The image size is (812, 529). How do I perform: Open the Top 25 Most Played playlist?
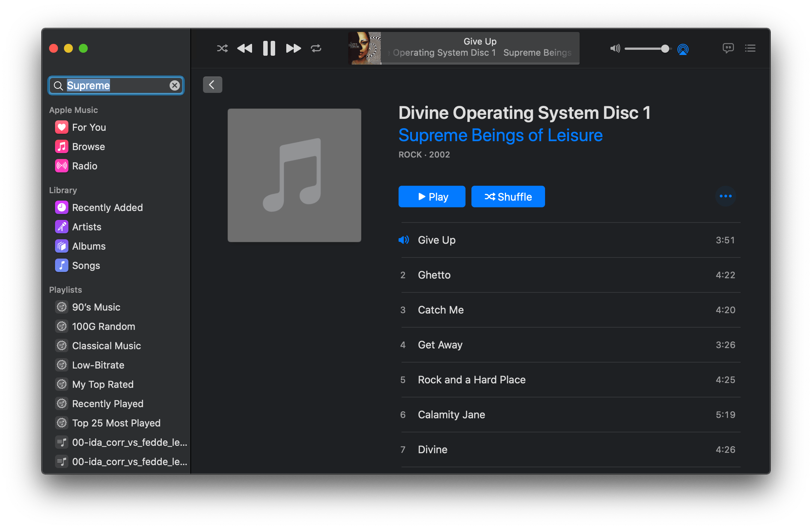[116, 423]
